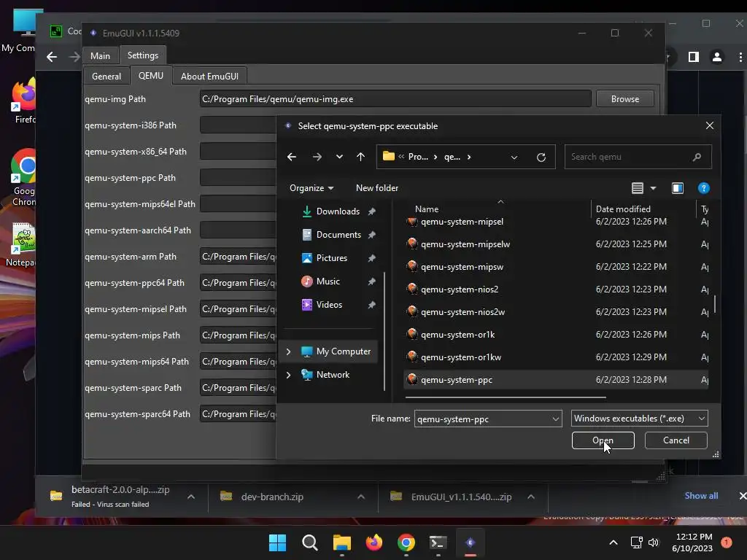This screenshot has width=747, height=560.
Task: Show hidden system tray icons
Action: [x=614, y=542]
